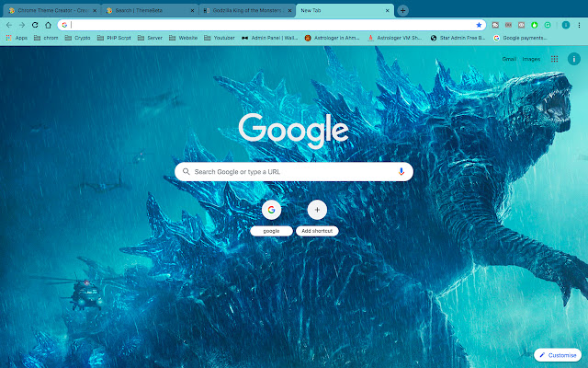588x368 pixels.
Task: Open a new tab with the plus button
Action: click(x=402, y=10)
